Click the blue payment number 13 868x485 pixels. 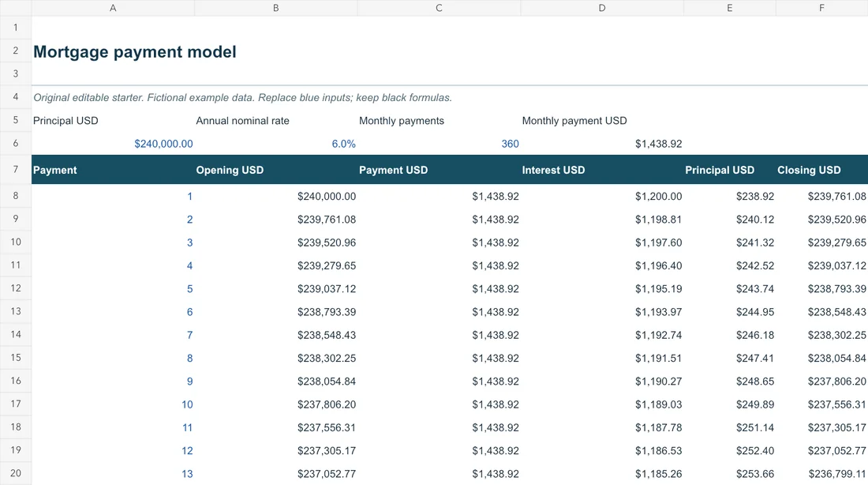click(x=187, y=474)
